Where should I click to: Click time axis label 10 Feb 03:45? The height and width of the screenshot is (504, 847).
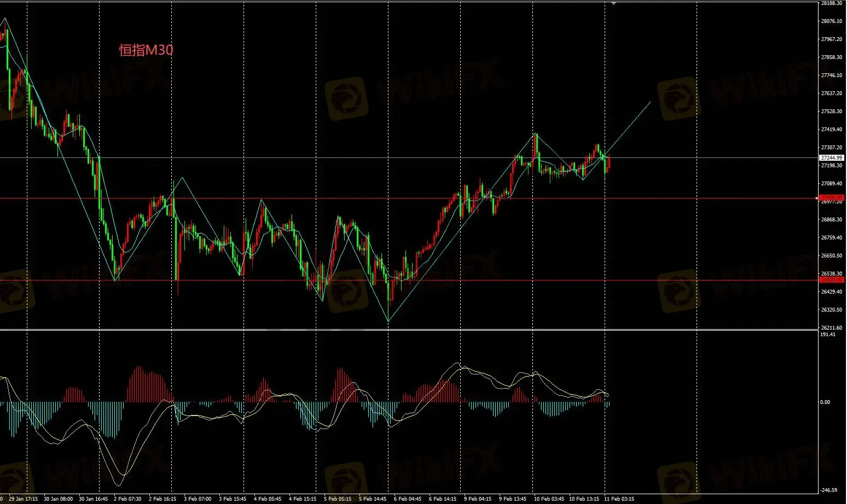pos(549,499)
